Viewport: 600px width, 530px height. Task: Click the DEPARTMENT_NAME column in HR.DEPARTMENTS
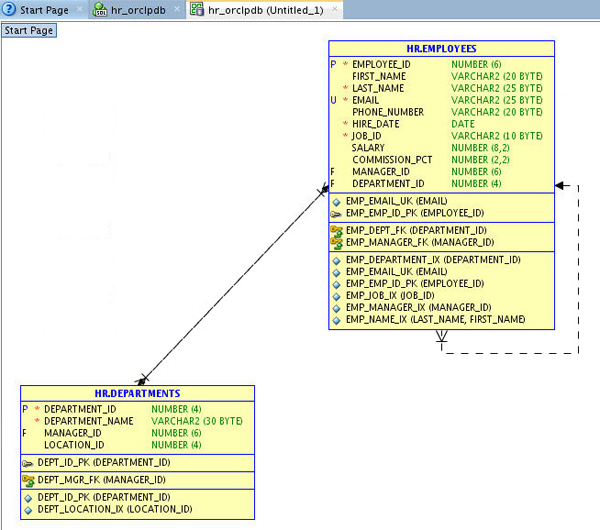(x=89, y=421)
